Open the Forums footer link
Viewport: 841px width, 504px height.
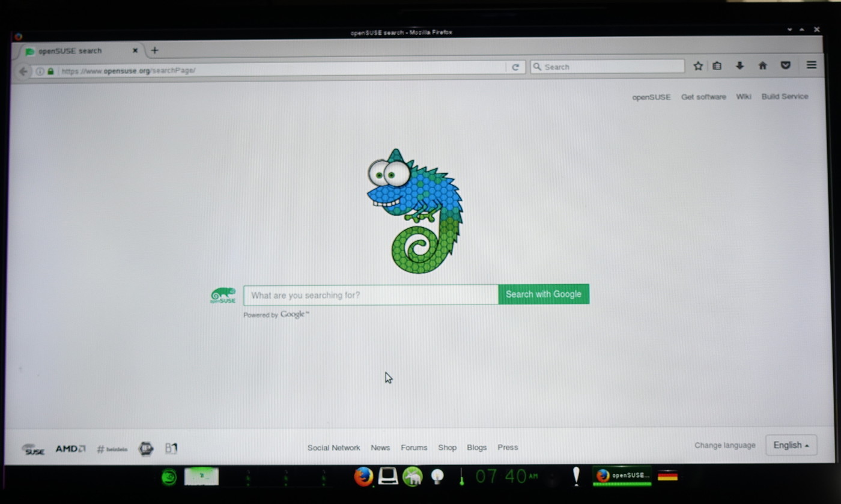coord(414,448)
